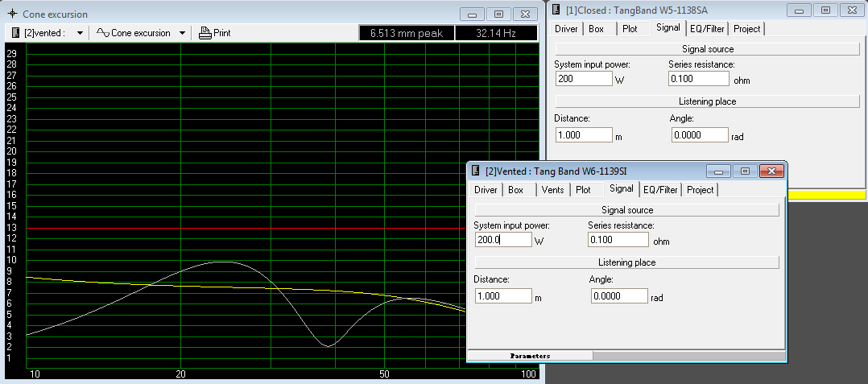This screenshot has height=384, width=868.
Task: Minimize the Cone excursion window
Action: [x=473, y=14]
